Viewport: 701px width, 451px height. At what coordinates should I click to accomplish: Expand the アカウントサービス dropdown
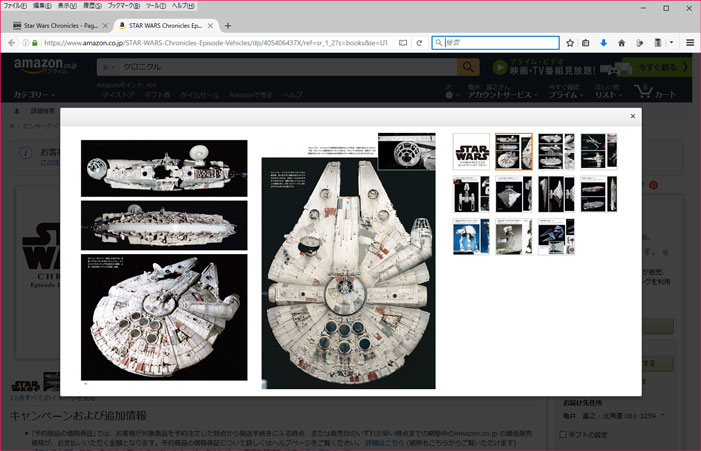(503, 95)
